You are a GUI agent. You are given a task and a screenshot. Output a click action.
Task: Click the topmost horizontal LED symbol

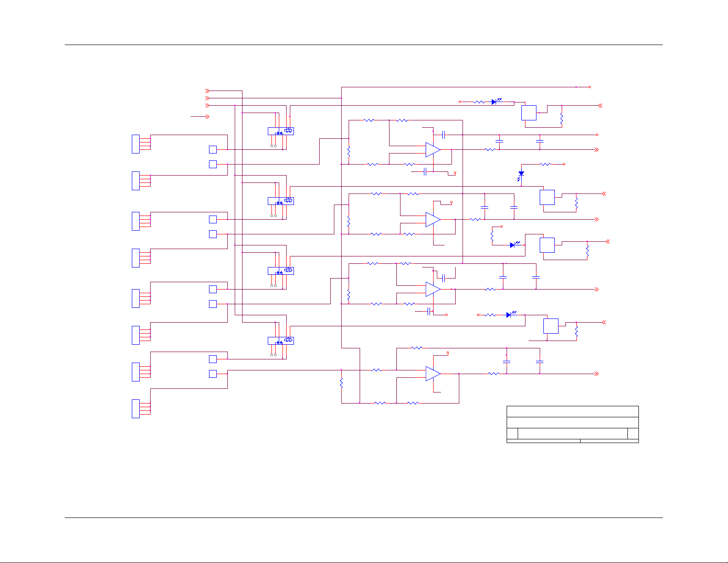coord(495,101)
